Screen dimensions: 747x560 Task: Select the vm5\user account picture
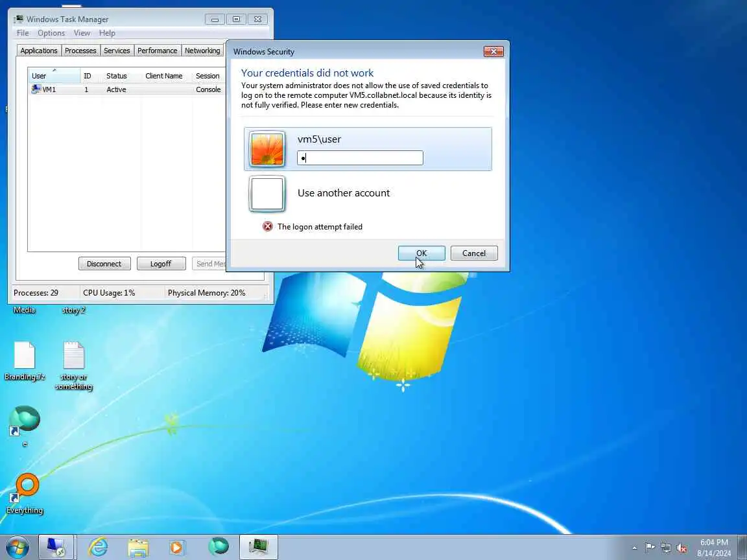(267, 149)
